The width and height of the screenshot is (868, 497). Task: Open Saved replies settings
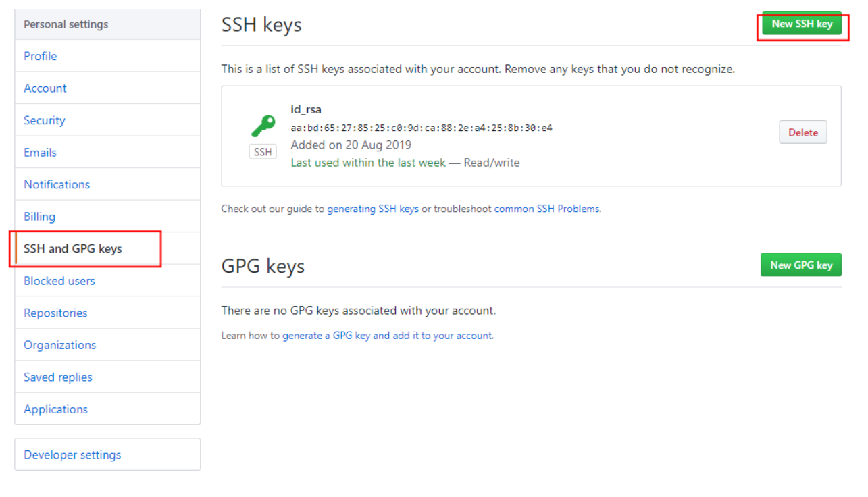107,377
